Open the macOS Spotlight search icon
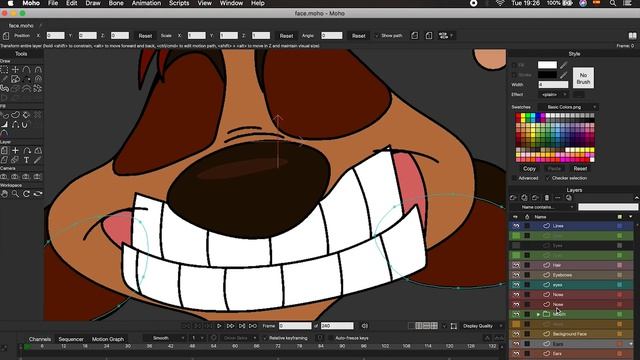The image size is (640, 360). tap(613, 3)
